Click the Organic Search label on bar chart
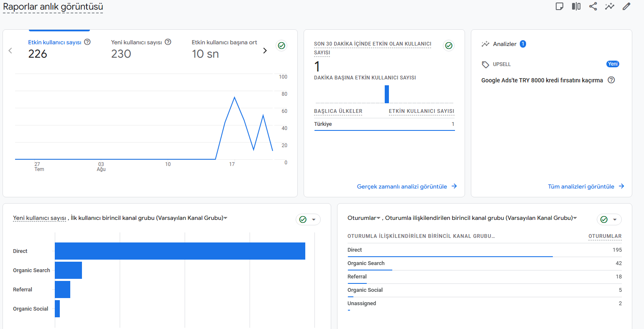Screen dimensions: 644x329 point(31,270)
